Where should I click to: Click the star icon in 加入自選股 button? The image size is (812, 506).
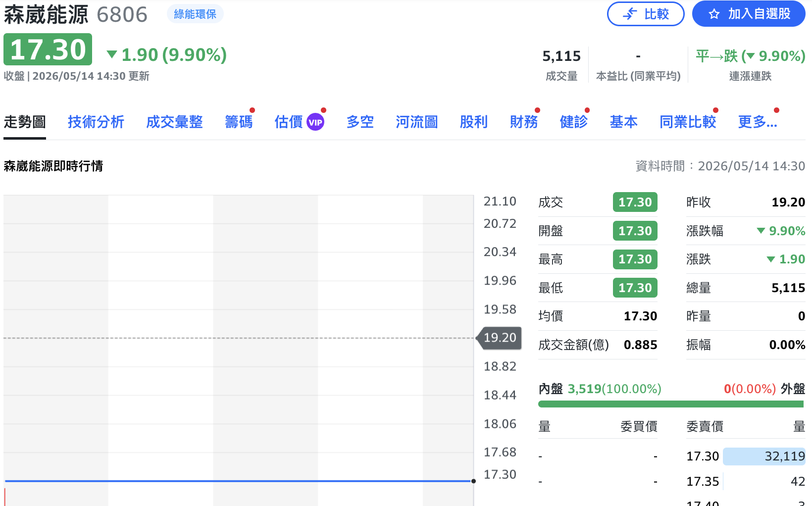[x=714, y=14]
